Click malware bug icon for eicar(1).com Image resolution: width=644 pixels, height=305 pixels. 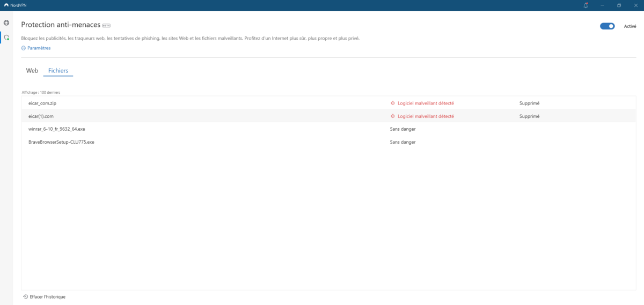click(x=393, y=116)
